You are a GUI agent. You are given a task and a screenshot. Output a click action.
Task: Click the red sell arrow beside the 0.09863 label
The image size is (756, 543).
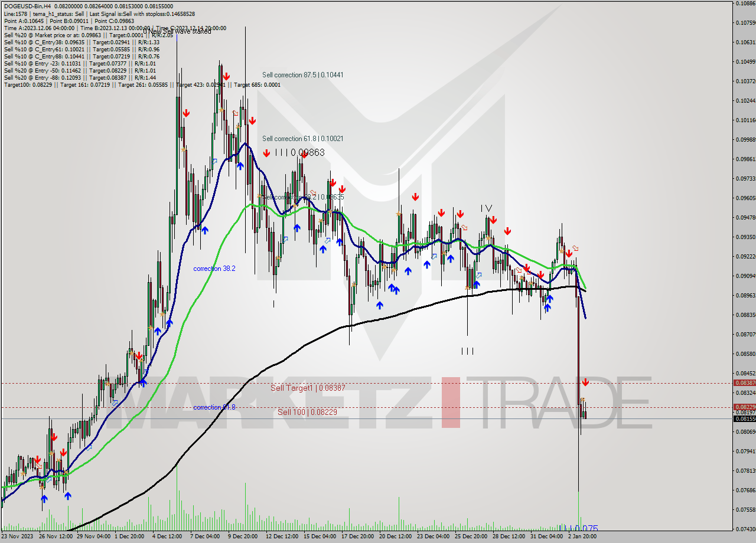point(266,153)
